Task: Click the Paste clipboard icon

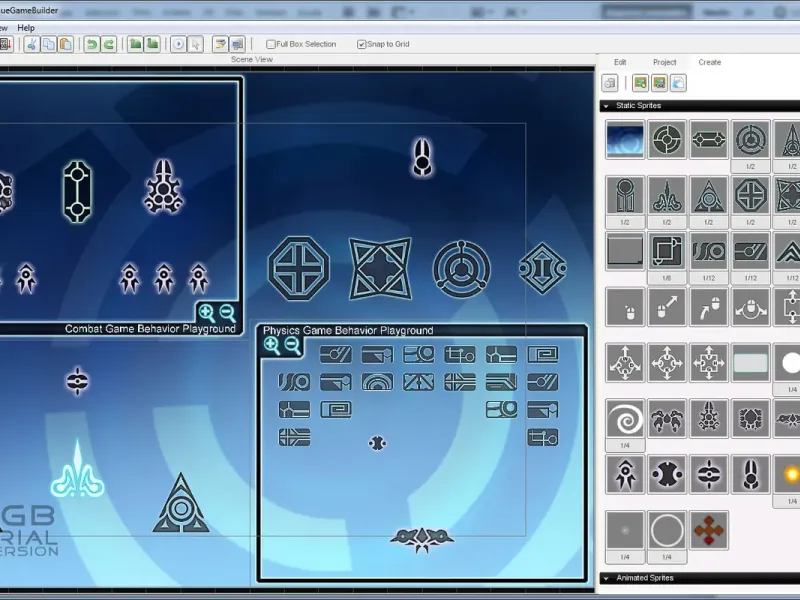Action: point(65,44)
